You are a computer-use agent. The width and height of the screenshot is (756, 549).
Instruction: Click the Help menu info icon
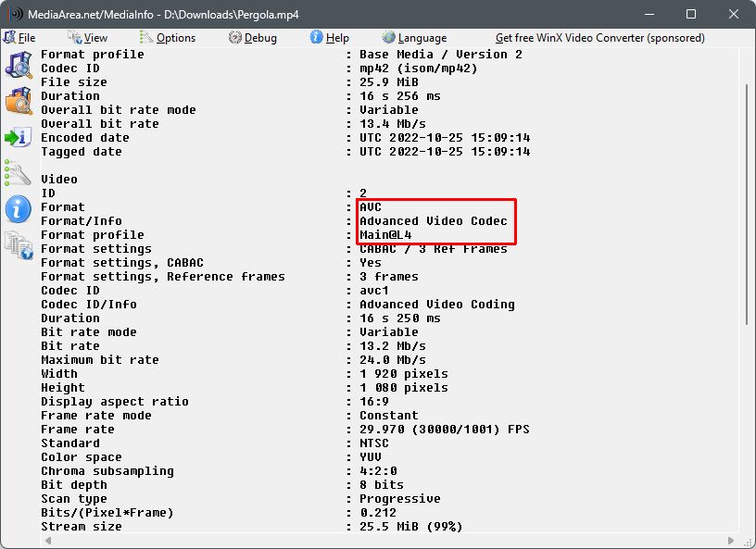point(316,37)
